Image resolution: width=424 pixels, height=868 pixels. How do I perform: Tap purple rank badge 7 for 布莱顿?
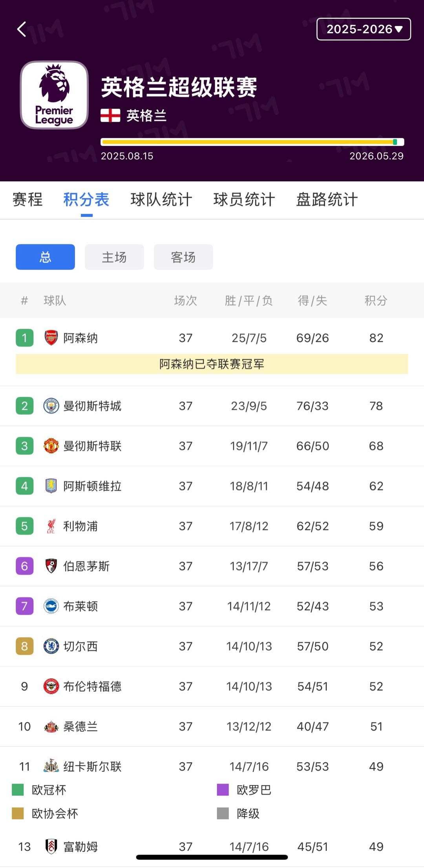coord(24,606)
